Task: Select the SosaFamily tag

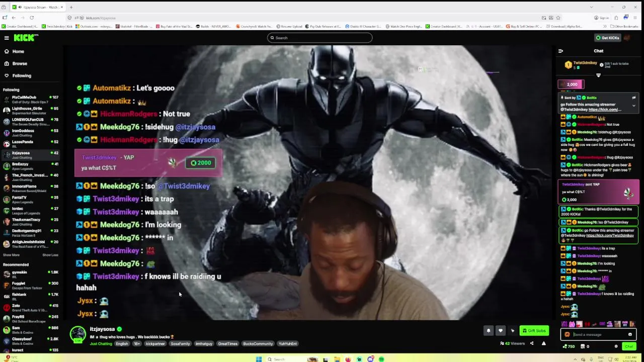Action: [x=180, y=344]
